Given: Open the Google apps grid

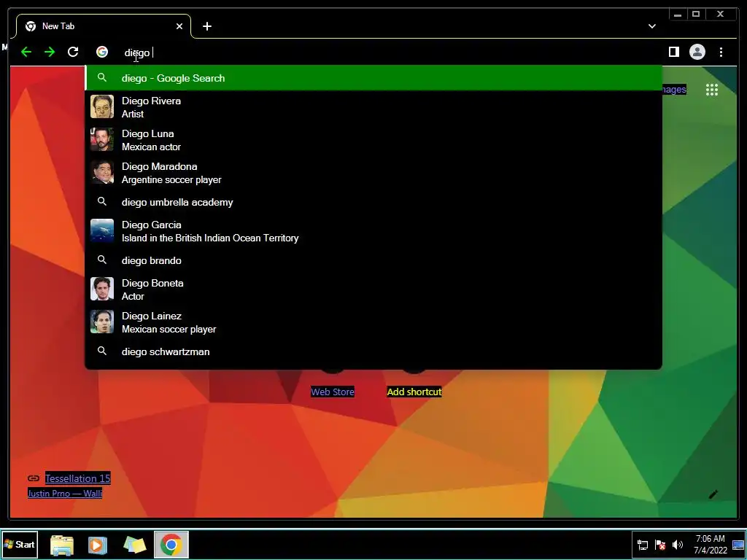Looking at the screenshot, I should click(712, 90).
